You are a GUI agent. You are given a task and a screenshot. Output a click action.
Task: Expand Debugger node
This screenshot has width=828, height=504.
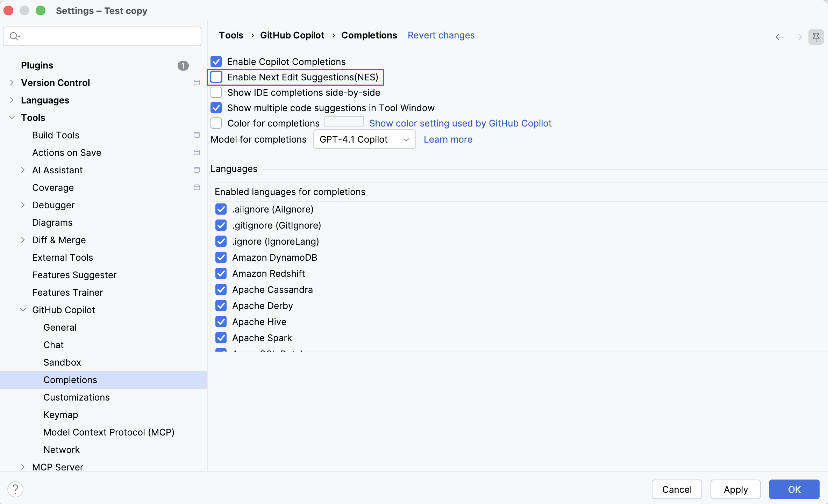point(23,205)
